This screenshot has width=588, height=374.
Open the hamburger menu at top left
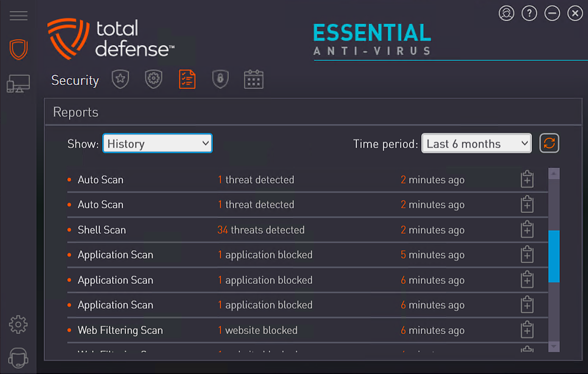coord(19,15)
